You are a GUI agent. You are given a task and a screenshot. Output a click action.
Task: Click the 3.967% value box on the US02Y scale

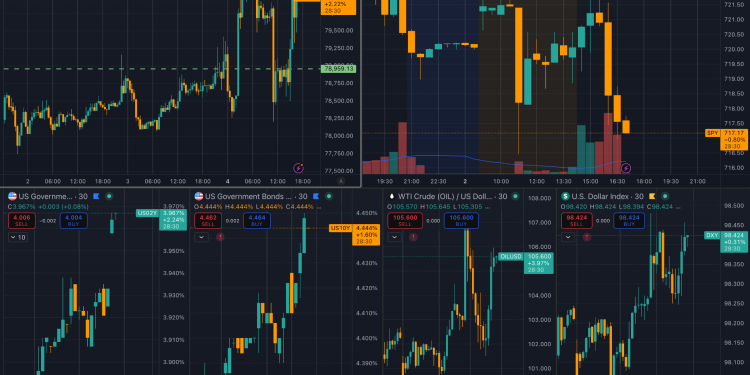[173, 220]
